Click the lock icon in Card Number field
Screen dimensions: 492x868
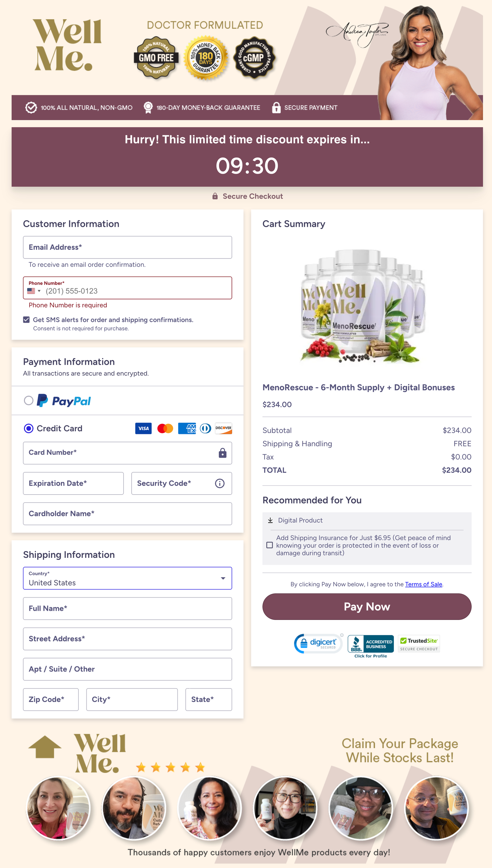[222, 453]
